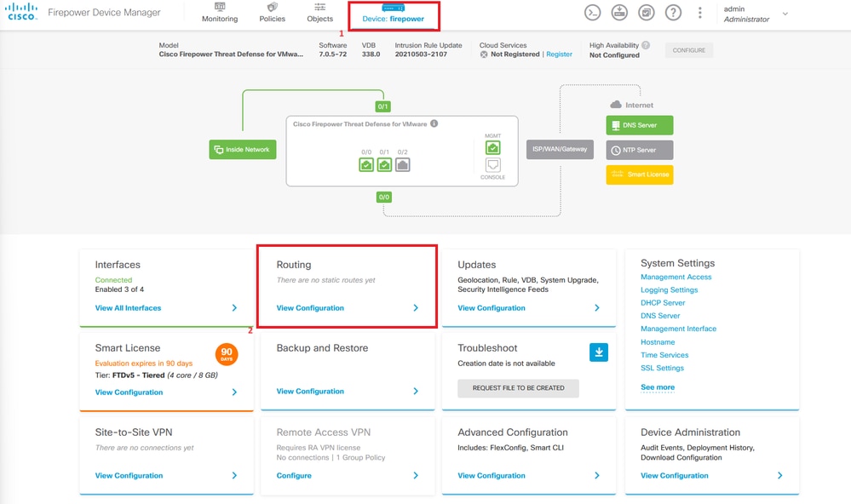Viewport: 851px width, 504px height.
Task: Click the 0/0 link label below device
Action: point(384,197)
